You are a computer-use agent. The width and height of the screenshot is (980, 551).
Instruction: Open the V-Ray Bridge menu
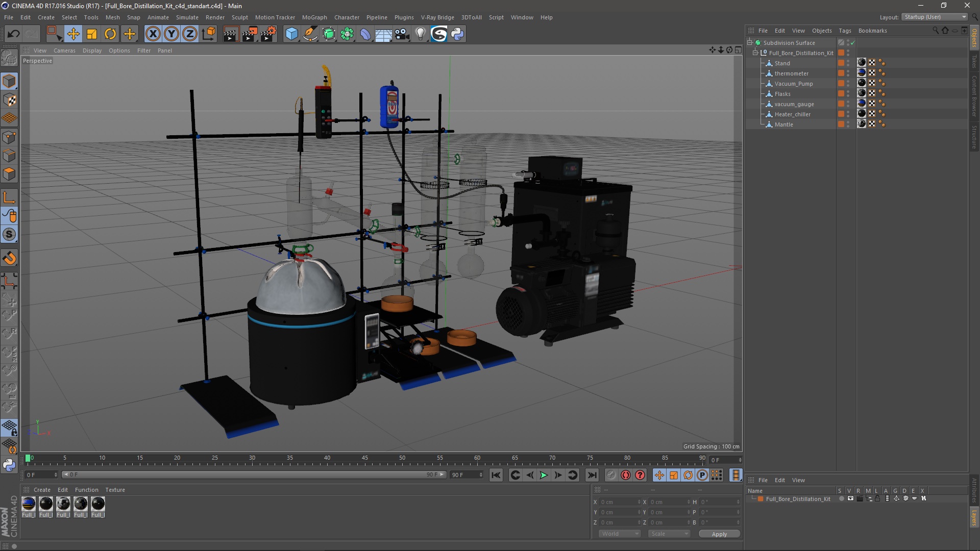coord(437,17)
